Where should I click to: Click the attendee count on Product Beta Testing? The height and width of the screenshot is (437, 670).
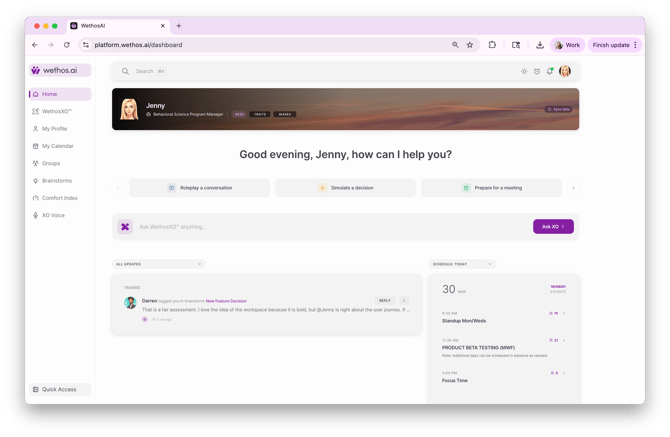coord(553,340)
